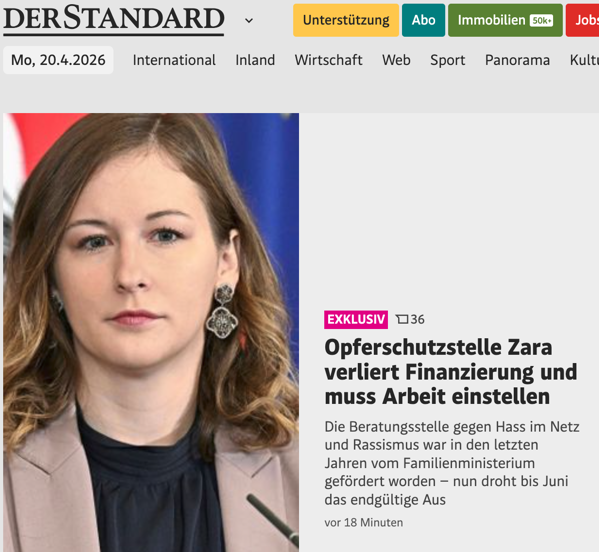Image resolution: width=599 pixels, height=552 pixels.
Task: Open the Wirtschaft section
Action: click(329, 60)
